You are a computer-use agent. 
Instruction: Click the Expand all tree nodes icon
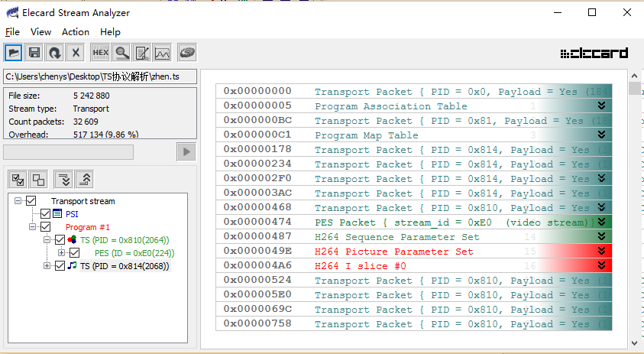click(64, 180)
